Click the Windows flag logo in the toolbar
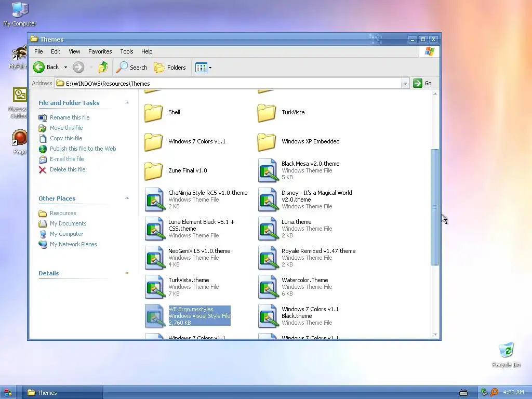Viewport: 532px width, 399px height. (429, 51)
